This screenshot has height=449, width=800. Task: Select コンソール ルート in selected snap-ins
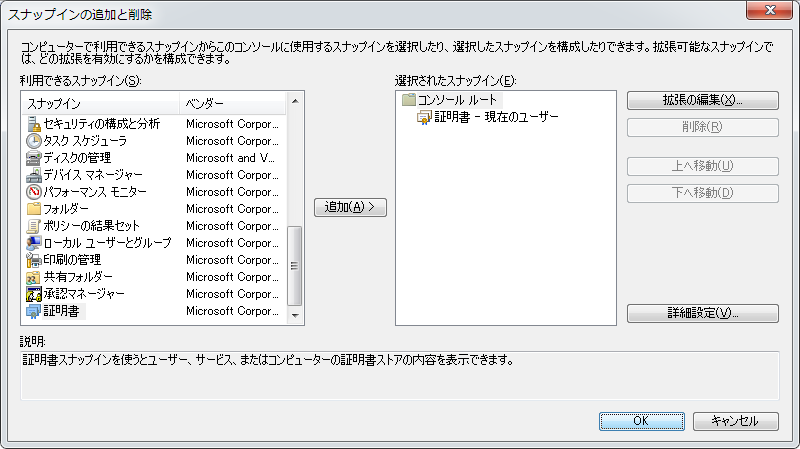click(x=456, y=100)
